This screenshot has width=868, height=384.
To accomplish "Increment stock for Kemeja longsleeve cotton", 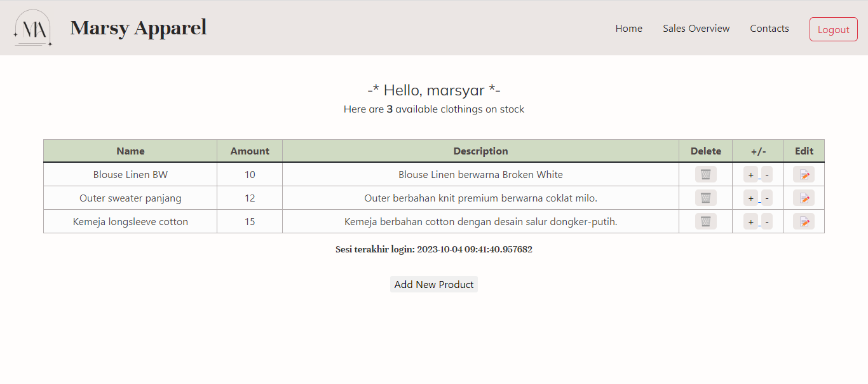I will point(751,221).
